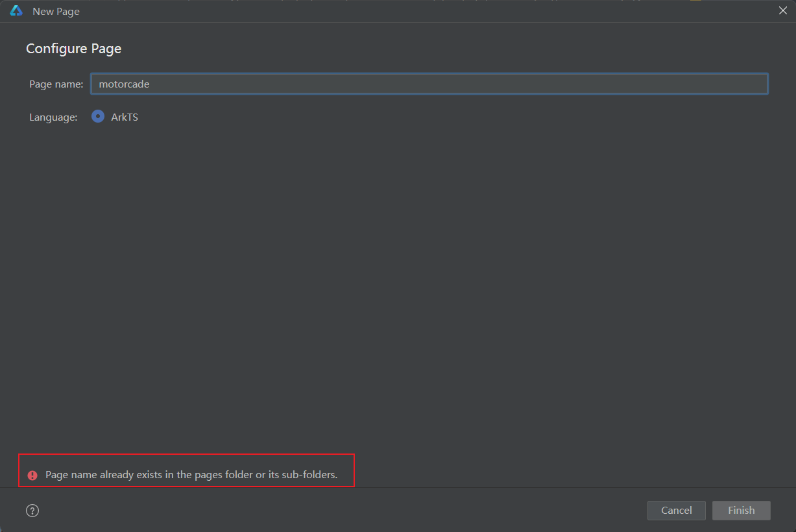Click the page name already exists message

(x=191, y=475)
